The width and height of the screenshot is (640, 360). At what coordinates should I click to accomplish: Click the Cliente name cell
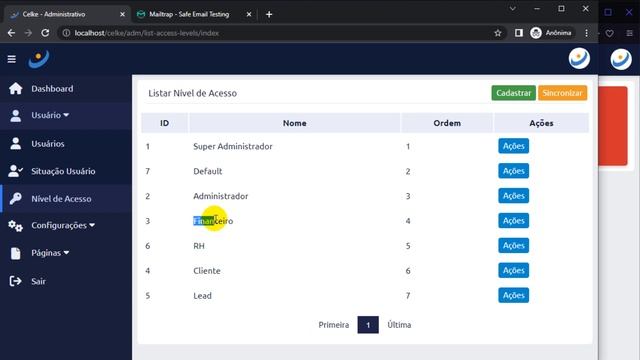click(207, 271)
